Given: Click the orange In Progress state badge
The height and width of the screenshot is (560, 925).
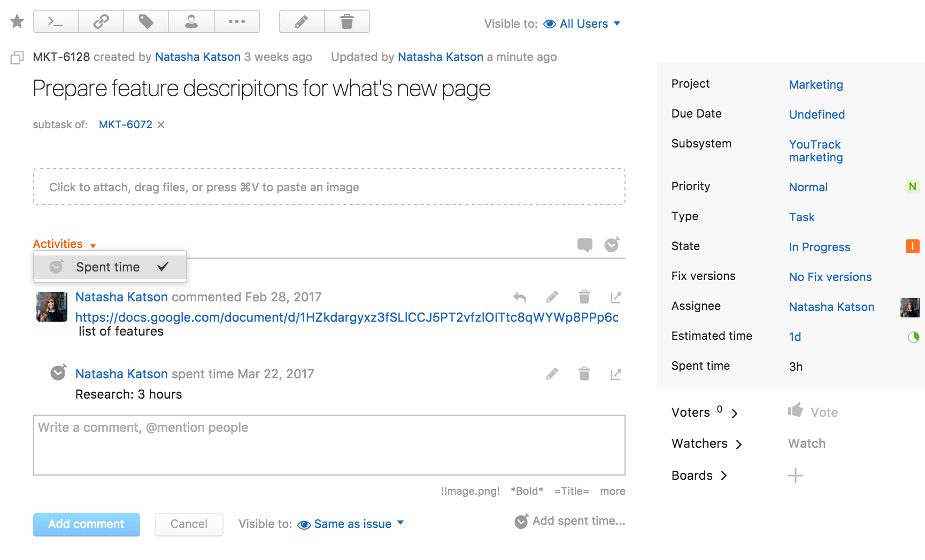Looking at the screenshot, I should tap(912, 246).
